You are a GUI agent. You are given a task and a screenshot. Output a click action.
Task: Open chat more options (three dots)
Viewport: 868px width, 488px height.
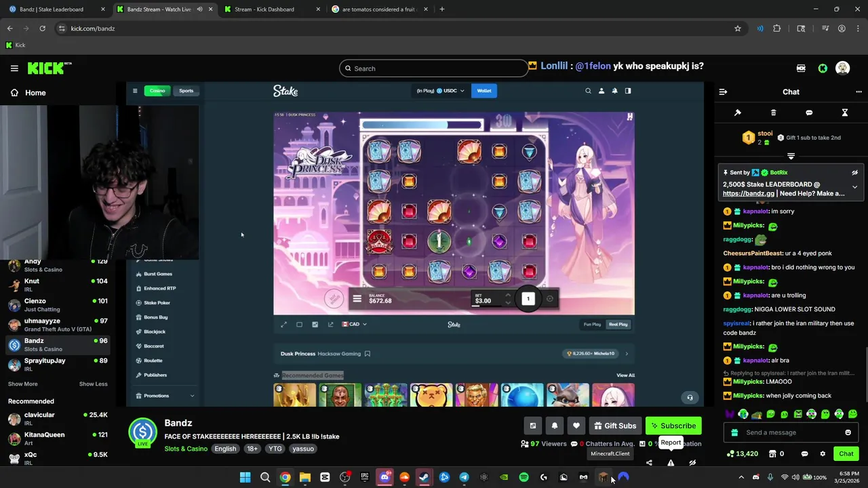[x=859, y=91]
